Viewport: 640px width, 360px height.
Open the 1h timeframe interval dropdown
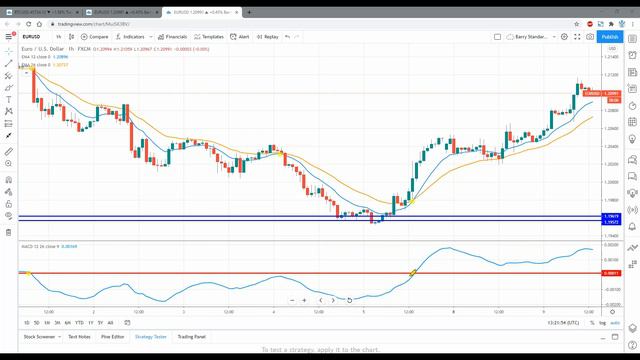tap(58, 37)
